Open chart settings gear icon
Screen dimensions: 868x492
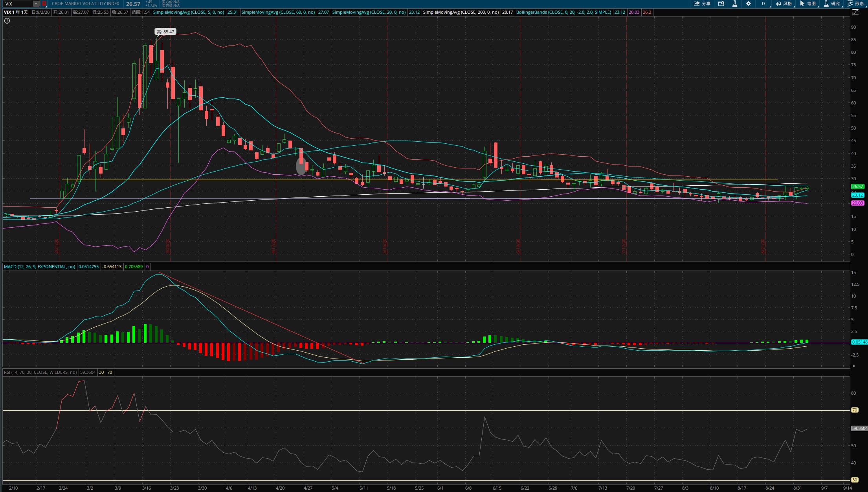tap(749, 4)
